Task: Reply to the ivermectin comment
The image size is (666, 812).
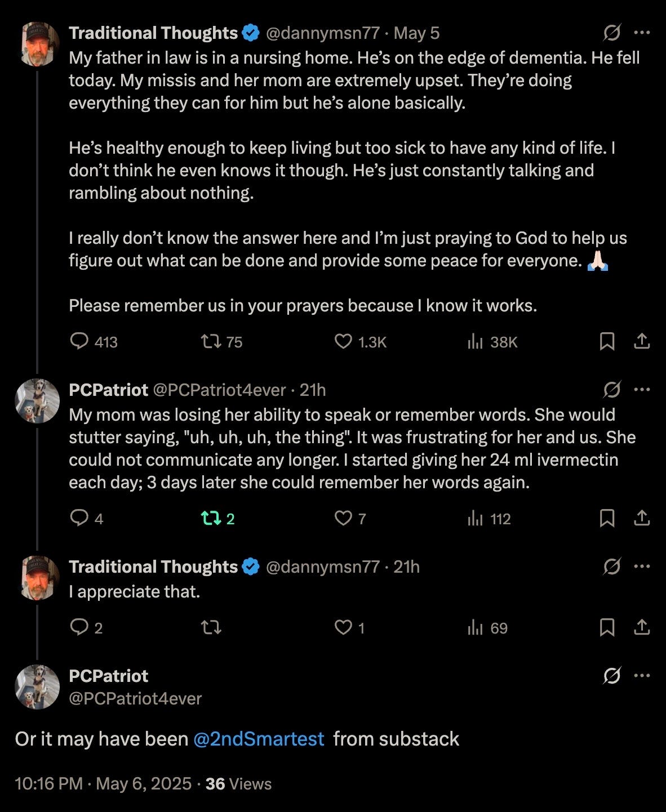Action: click(x=79, y=518)
